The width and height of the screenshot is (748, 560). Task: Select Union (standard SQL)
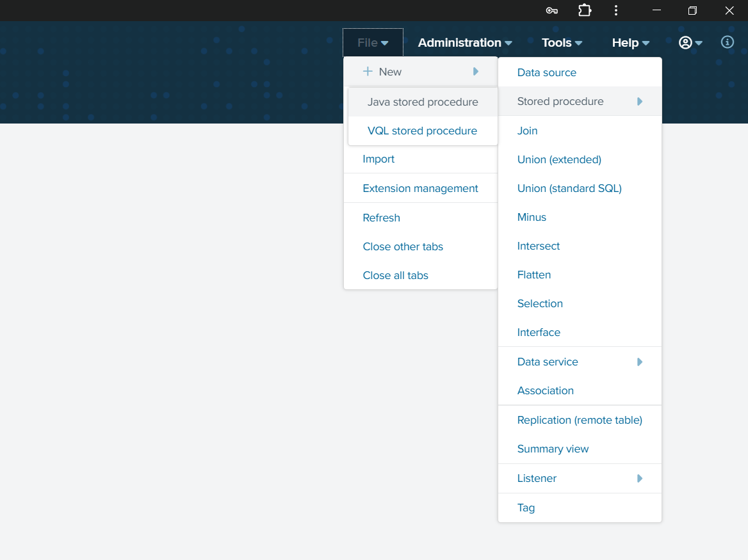(x=580, y=188)
